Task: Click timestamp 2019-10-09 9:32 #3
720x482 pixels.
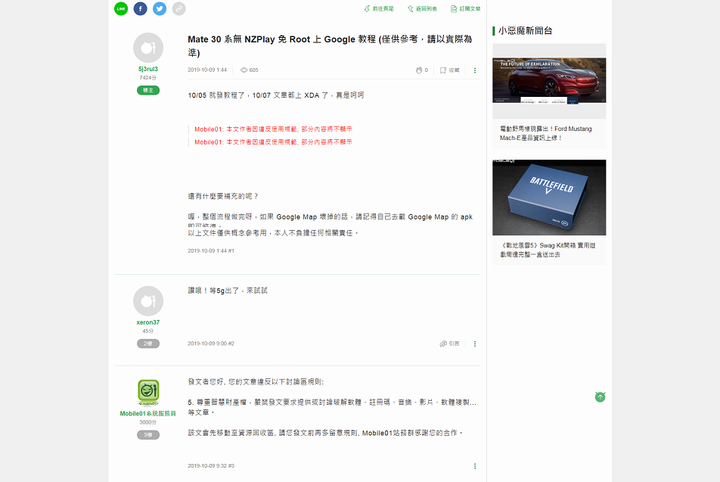Action: (211, 466)
